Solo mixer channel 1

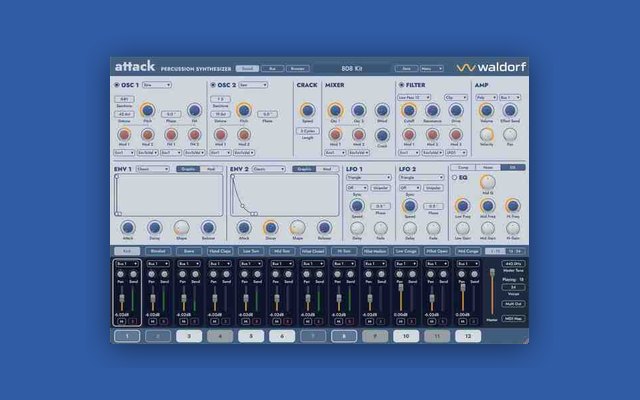[133, 322]
